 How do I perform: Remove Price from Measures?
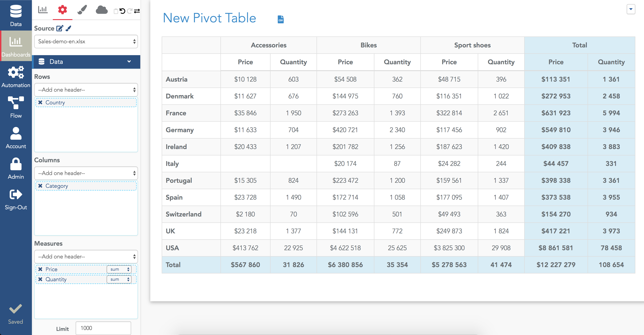coord(40,269)
